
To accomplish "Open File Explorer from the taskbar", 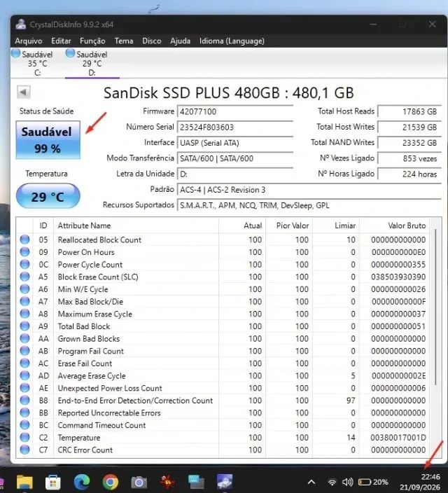I will (x=24, y=482).
